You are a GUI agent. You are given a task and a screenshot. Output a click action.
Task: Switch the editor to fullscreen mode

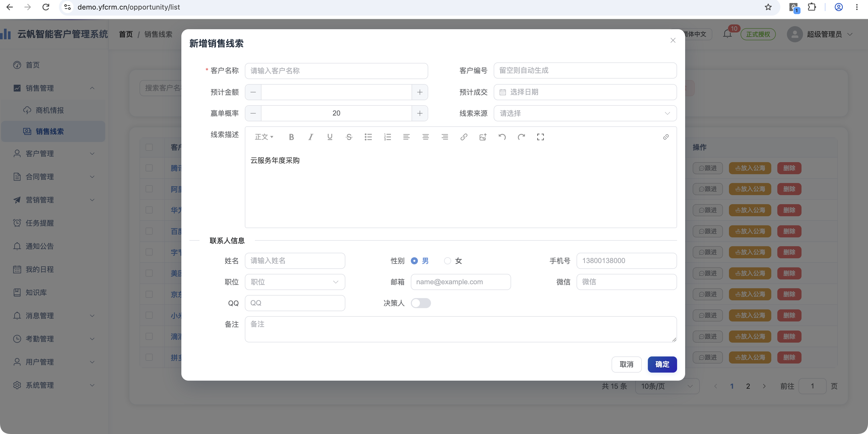[541, 137]
